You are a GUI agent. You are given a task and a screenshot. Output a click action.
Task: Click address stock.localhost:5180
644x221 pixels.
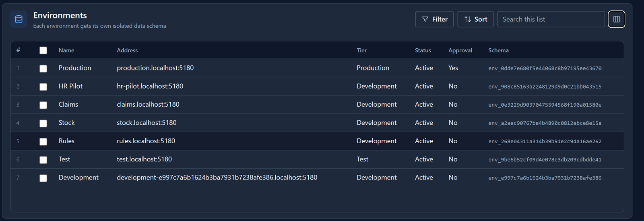[x=147, y=123]
